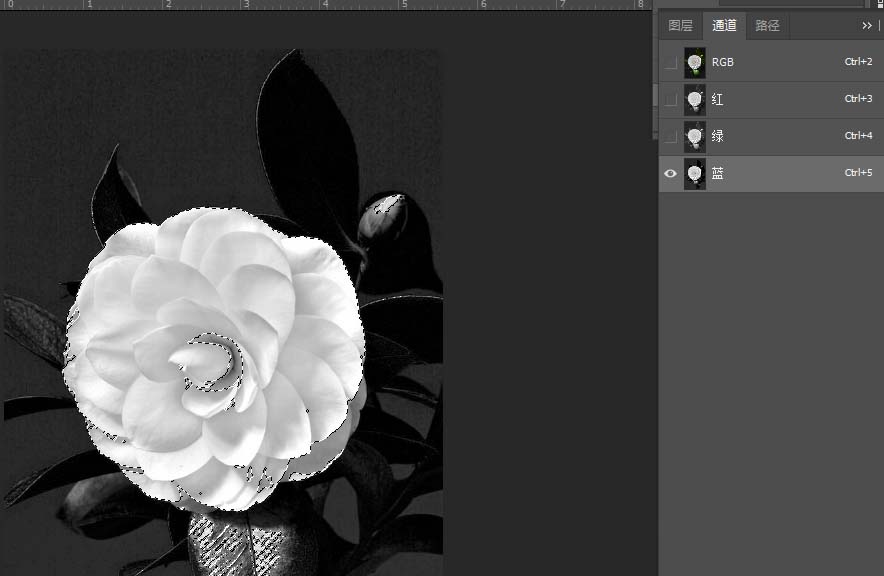Click the 红 (Red) channel thumbnail
Image resolution: width=884 pixels, height=576 pixels.
click(694, 99)
